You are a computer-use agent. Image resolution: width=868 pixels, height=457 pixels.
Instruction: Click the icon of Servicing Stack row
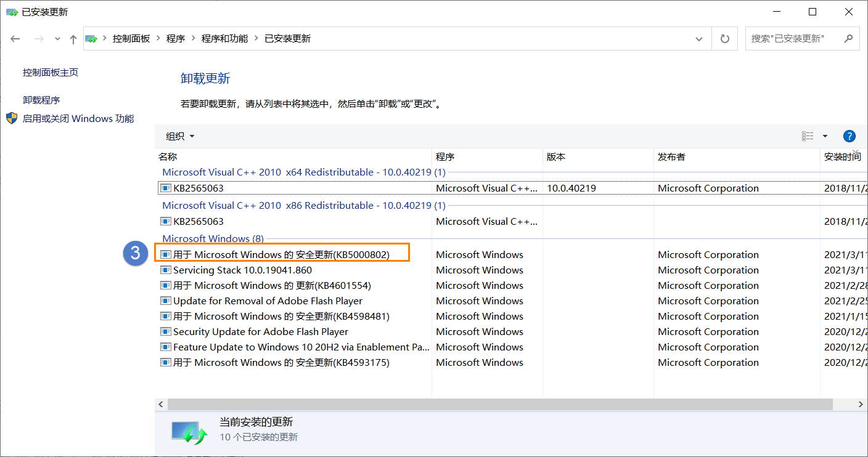(165, 270)
